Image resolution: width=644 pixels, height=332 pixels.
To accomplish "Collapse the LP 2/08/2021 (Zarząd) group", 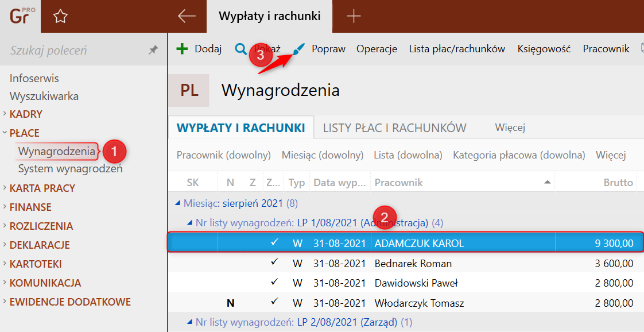I will (x=189, y=322).
